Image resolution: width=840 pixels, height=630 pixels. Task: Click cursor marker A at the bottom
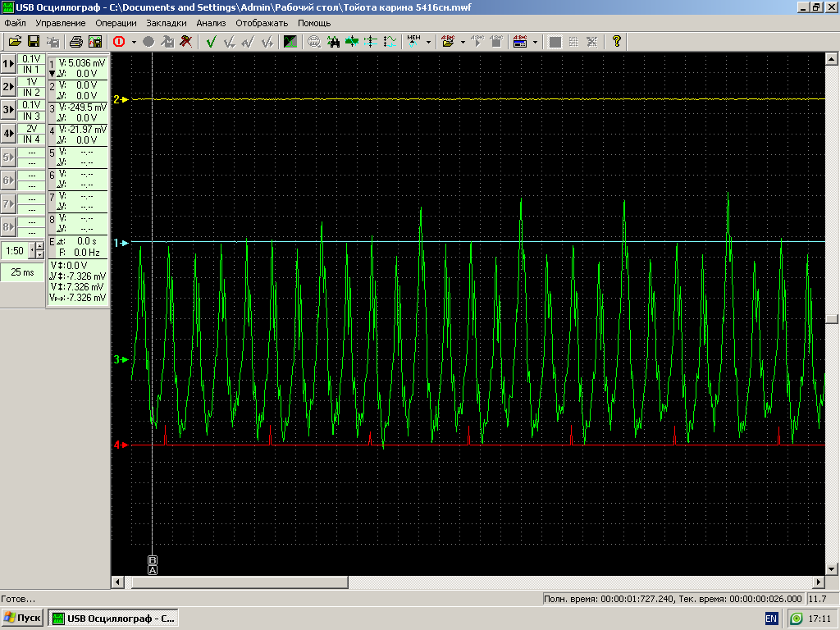[x=153, y=571]
